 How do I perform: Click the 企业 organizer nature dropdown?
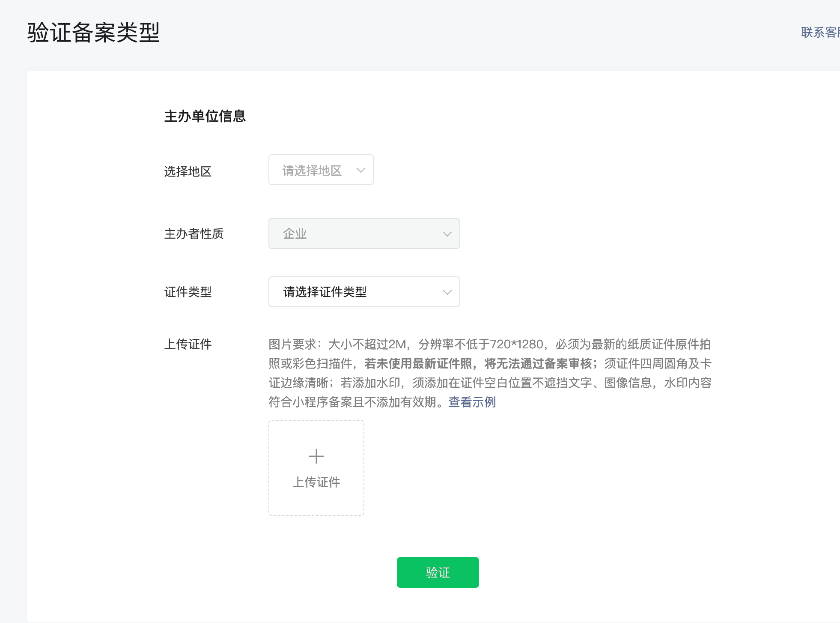363,234
